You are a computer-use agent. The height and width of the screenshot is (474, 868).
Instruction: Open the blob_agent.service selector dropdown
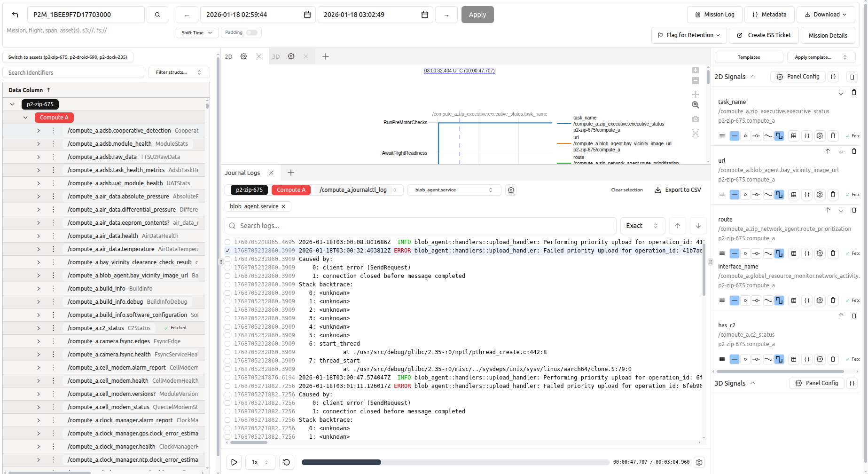pyautogui.click(x=454, y=190)
